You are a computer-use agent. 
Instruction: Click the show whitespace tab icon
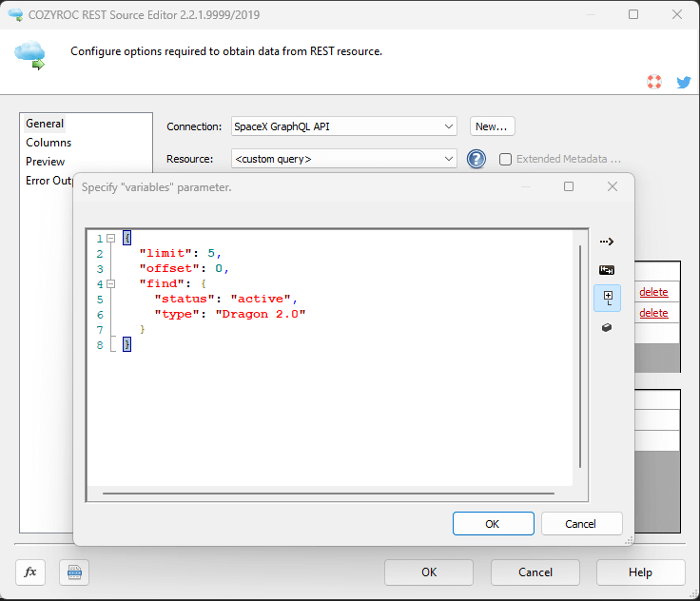[x=607, y=270]
